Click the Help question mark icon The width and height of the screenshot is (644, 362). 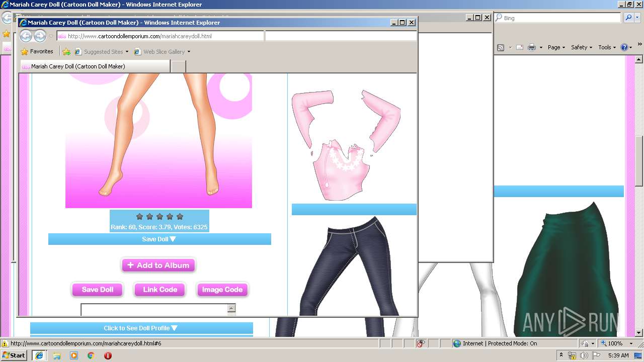[x=624, y=47]
